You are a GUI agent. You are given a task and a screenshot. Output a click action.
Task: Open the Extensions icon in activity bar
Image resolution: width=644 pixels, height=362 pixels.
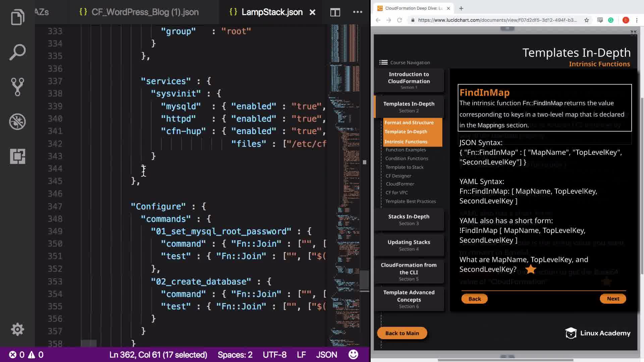pos(17,156)
